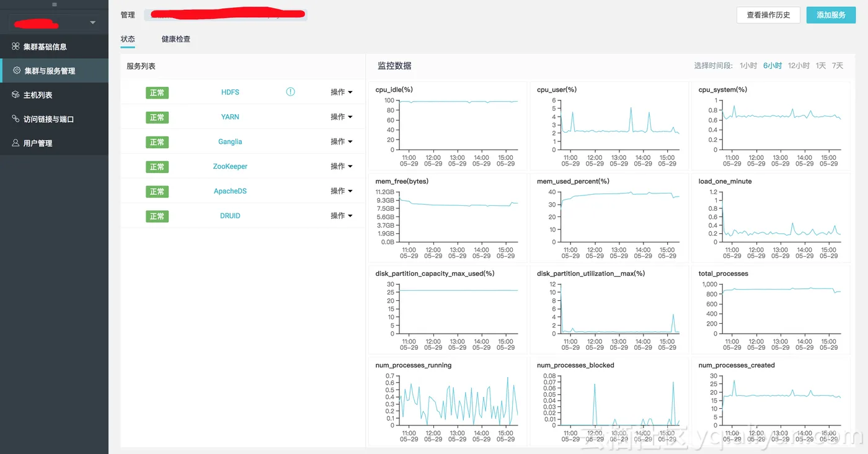Open the ZooKeeper service link
This screenshot has width=868, height=454.
pyautogui.click(x=230, y=166)
